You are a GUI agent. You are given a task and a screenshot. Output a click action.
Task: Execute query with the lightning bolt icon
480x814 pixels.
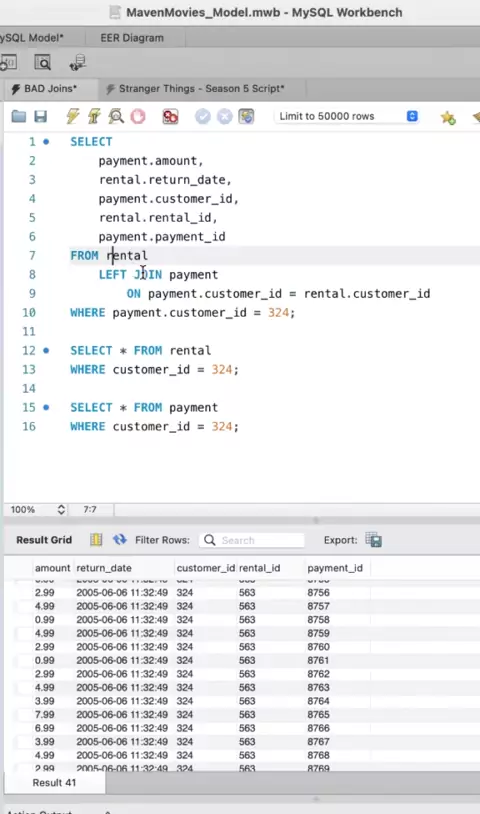73,116
